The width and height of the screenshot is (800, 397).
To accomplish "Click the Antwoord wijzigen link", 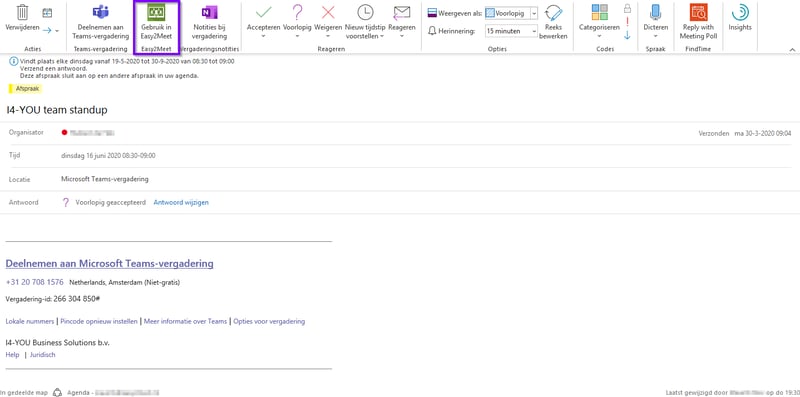I will point(181,203).
